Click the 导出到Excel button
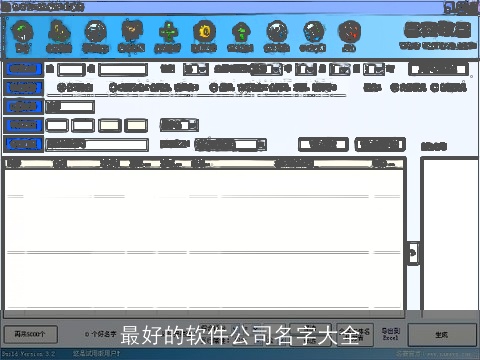Viewport: 480px width, 360px height. tap(391, 334)
